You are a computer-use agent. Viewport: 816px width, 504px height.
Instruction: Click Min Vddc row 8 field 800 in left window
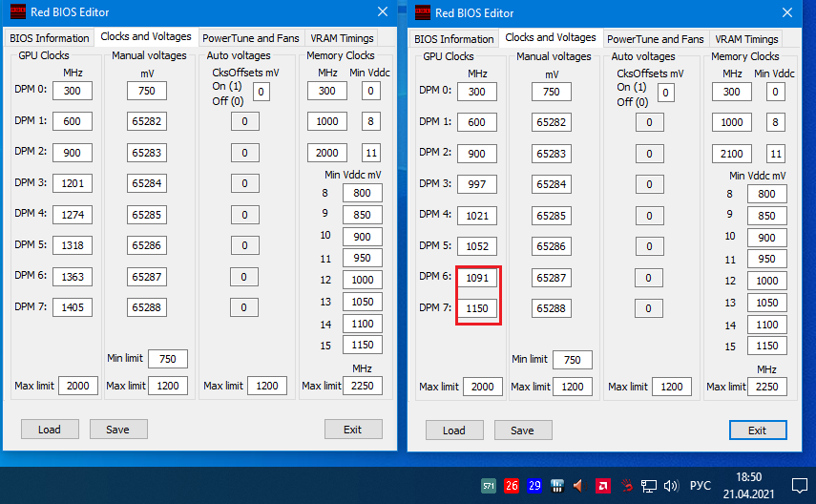[x=363, y=193]
